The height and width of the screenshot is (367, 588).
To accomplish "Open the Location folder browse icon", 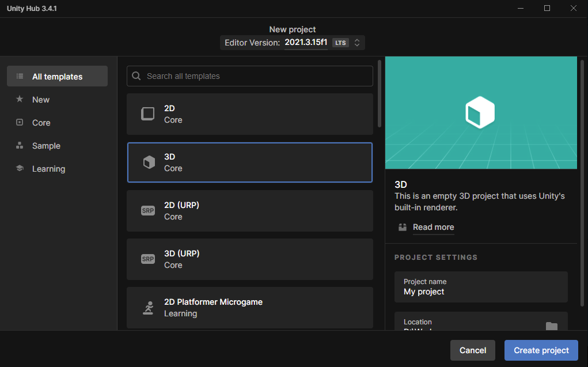I will tap(552, 326).
